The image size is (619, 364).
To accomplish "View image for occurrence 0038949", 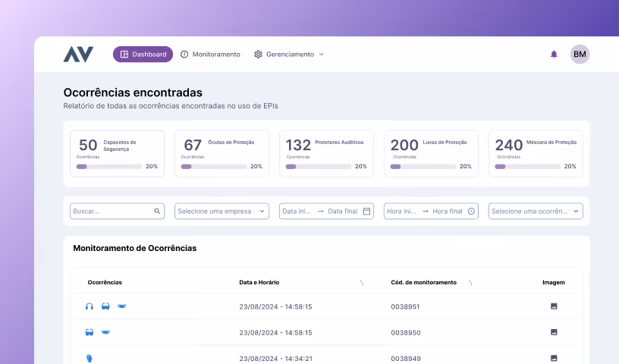I will [x=554, y=359].
